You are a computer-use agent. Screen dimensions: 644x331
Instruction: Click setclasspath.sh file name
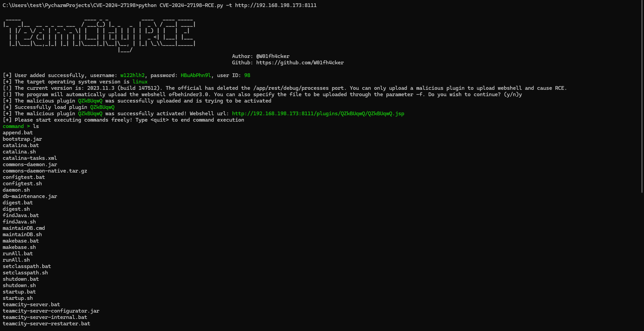coord(25,273)
